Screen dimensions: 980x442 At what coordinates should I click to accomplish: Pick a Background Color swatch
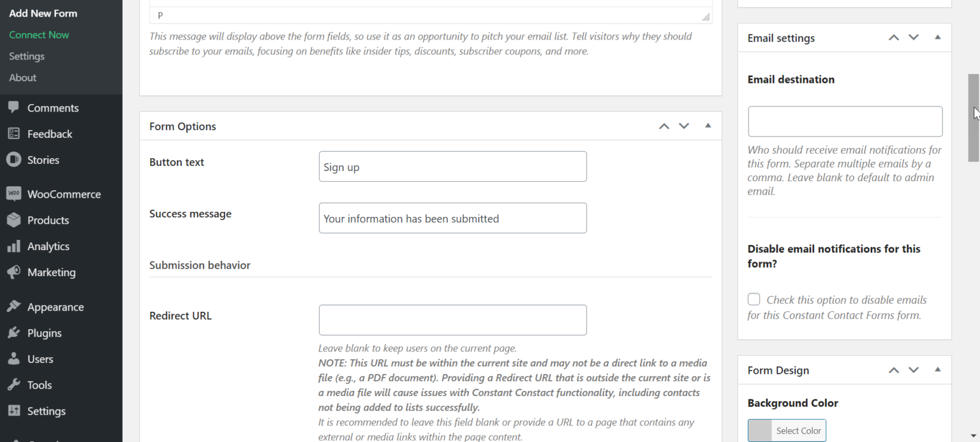[x=759, y=431]
